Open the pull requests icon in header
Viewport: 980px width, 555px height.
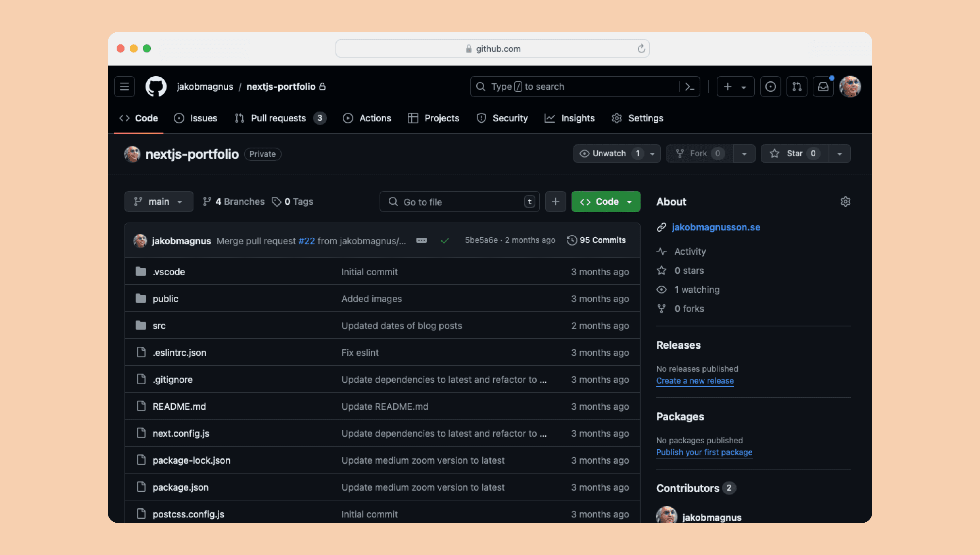click(797, 87)
